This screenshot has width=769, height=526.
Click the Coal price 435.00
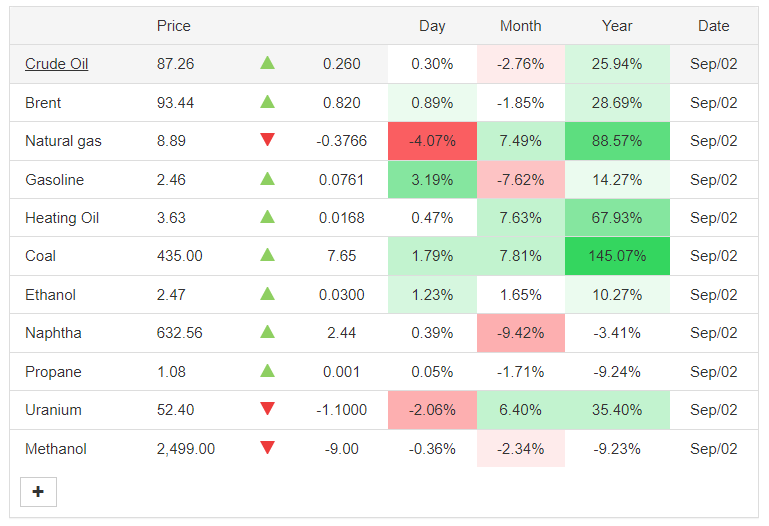click(x=179, y=256)
